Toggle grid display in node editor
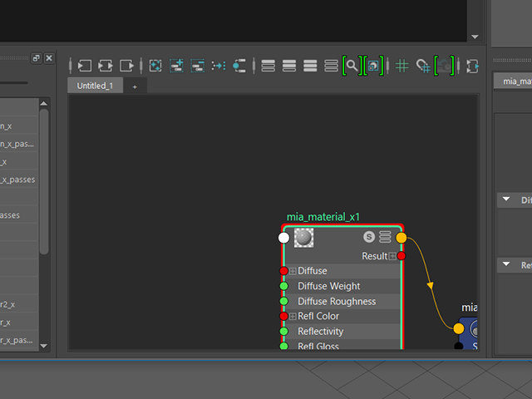This screenshot has width=532, height=399. pyautogui.click(x=401, y=66)
